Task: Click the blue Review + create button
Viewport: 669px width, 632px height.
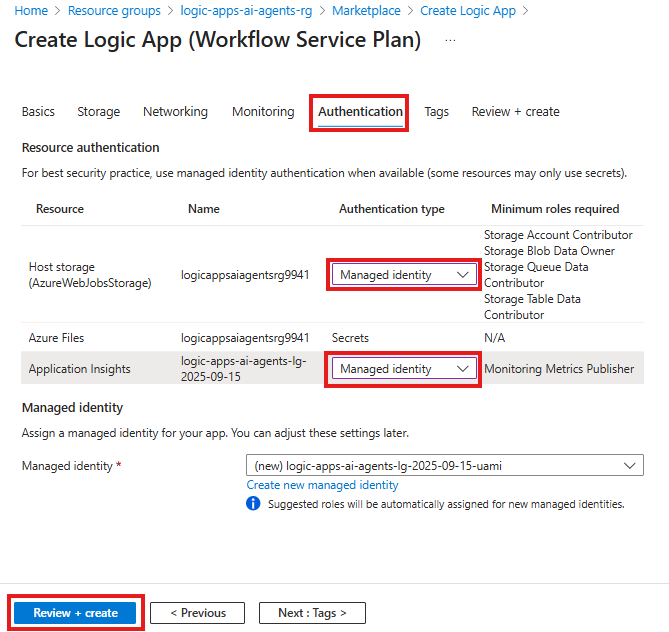Action: pos(76,613)
